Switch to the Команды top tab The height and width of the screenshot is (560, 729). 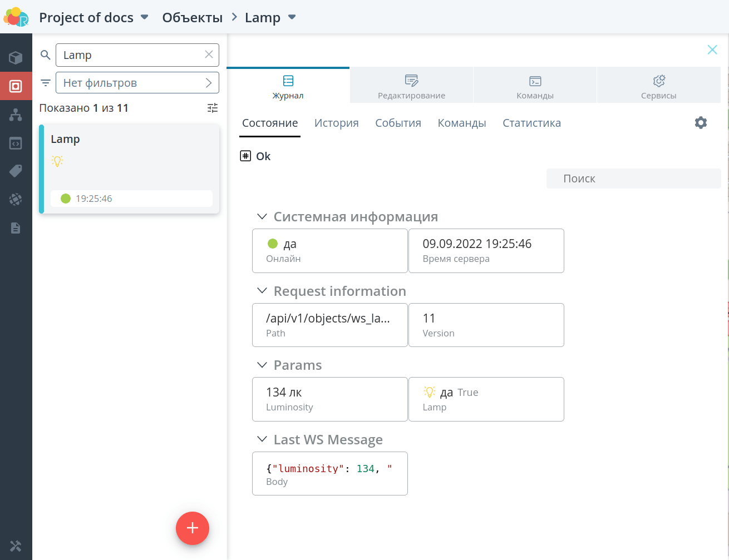point(535,86)
